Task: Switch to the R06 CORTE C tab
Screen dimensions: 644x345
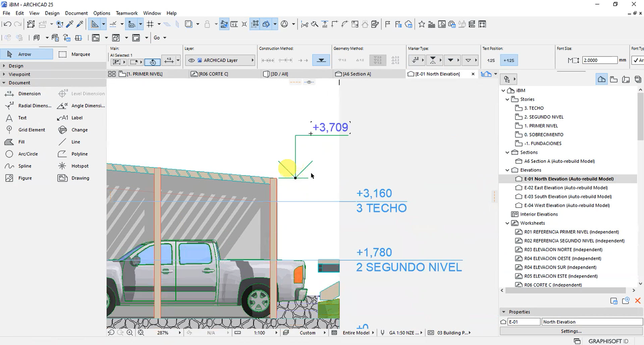Action: [x=213, y=74]
